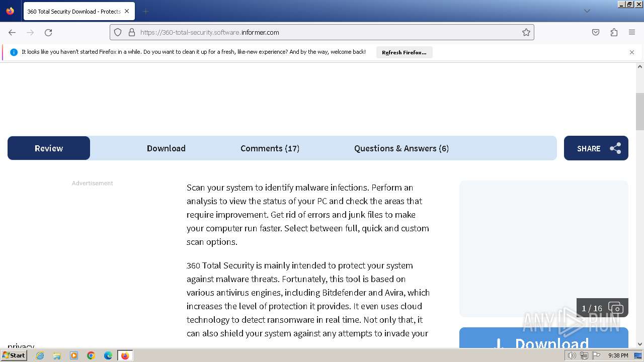Open a new tab with plus button
Image resolution: width=644 pixels, height=362 pixels.
click(145, 11)
